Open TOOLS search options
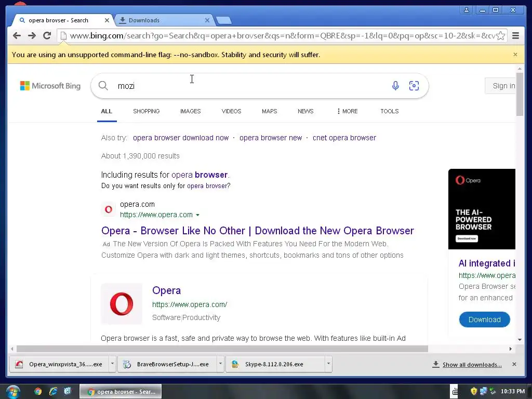532x399 pixels. point(390,111)
